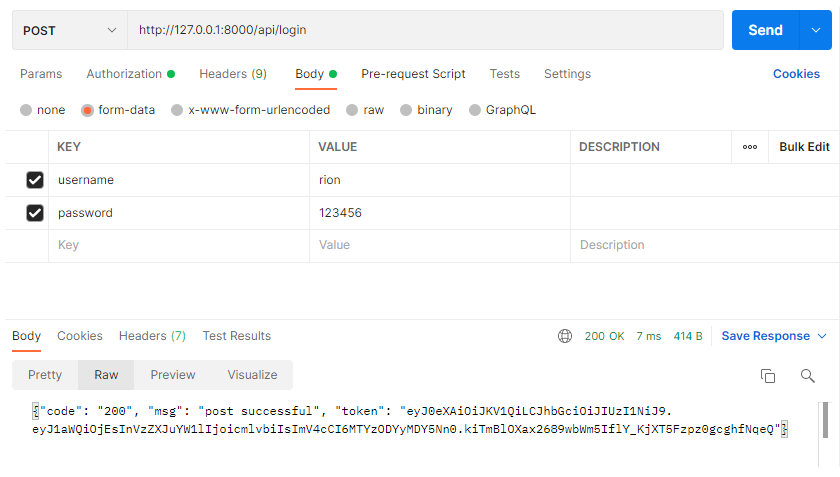The width and height of the screenshot is (840, 477).
Task: Click the 414 B response size
Action: (x=688, y=336)
